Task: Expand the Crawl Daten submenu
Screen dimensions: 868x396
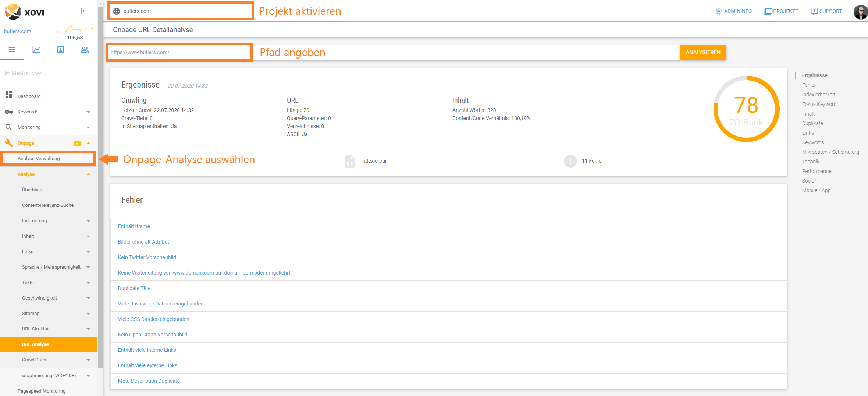Action: coord(88,360)
